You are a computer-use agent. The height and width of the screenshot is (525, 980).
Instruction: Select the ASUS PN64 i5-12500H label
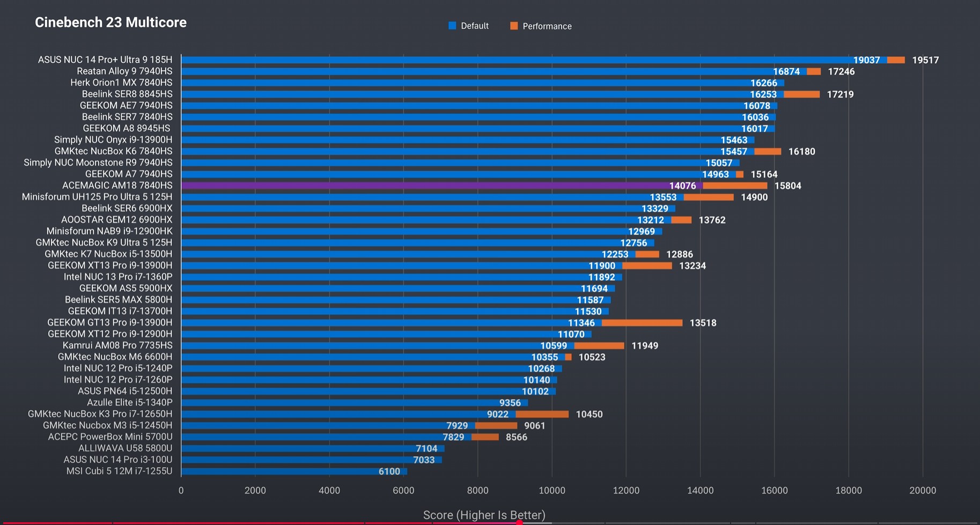(x=125, y=391)
